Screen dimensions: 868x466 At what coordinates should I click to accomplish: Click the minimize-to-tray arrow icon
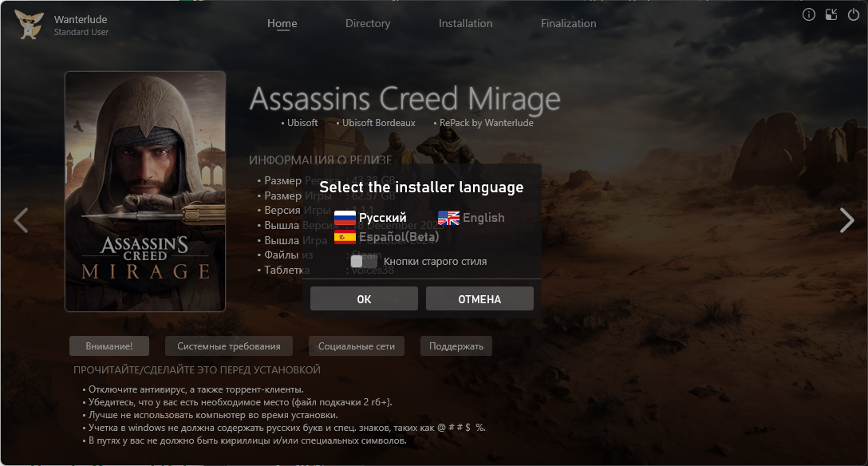831,15
